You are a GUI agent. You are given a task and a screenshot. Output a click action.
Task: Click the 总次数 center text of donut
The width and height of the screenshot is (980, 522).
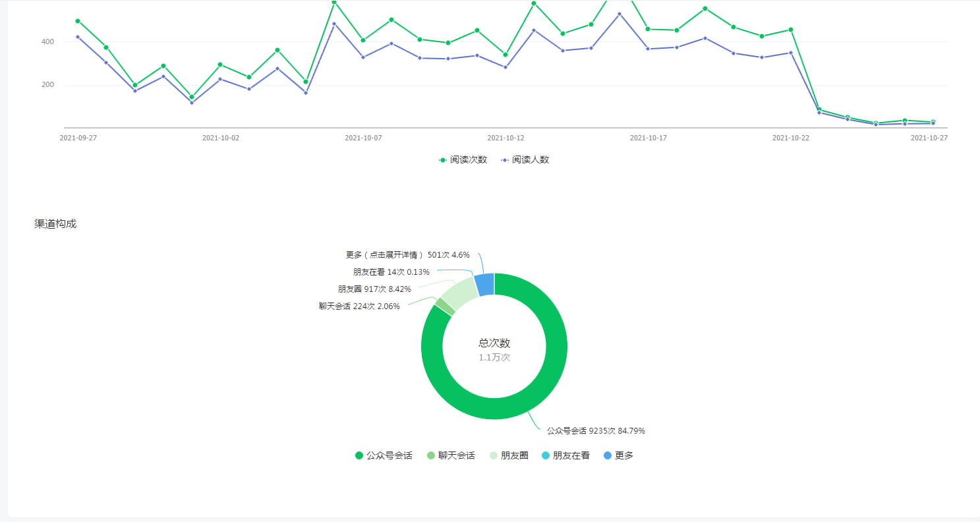(494, 343)
